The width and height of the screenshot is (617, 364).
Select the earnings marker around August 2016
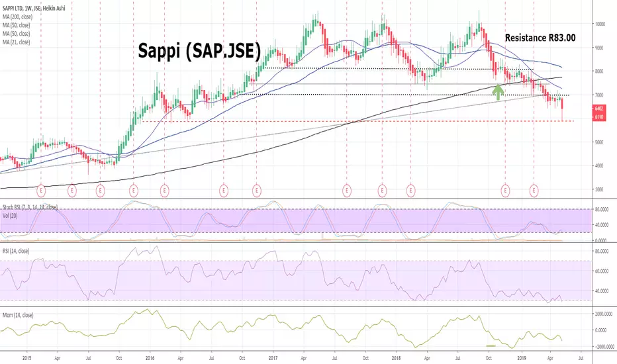pos(224,191)
